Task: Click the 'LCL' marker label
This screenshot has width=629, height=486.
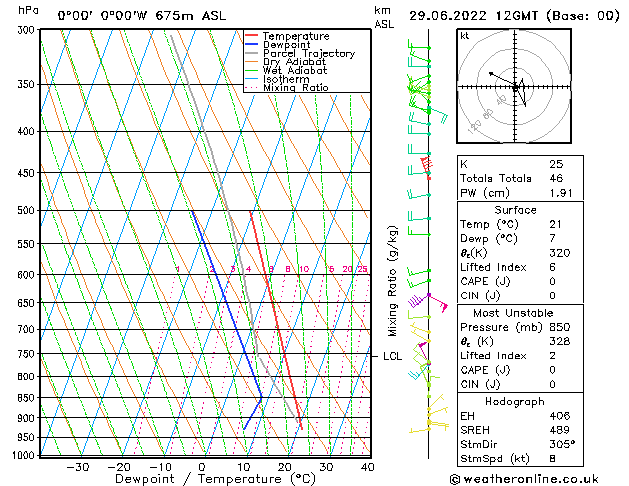Action: point(392,356)
